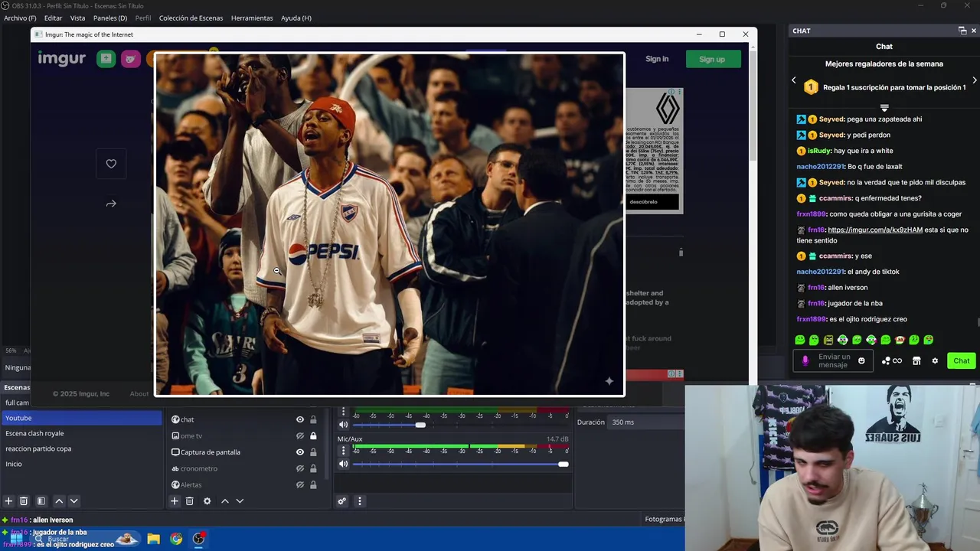Delete selected scene with trash icon

(24, 501)
